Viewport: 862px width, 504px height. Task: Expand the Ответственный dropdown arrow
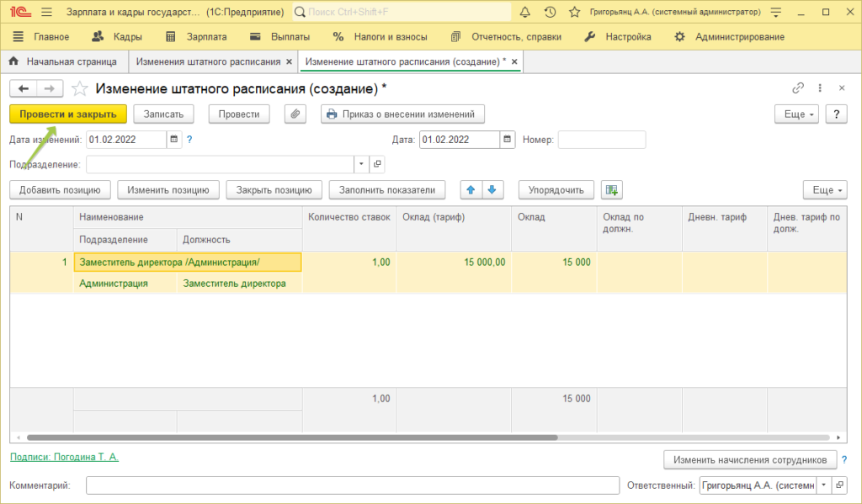click(823, 485)
